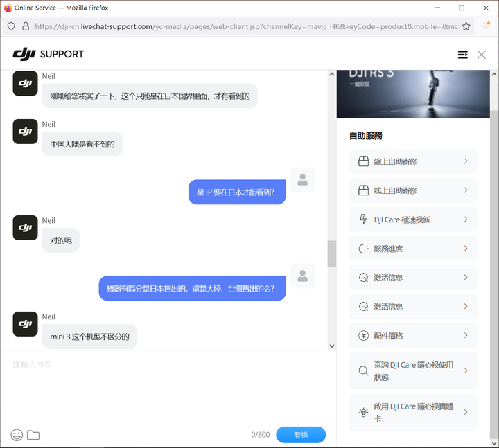Open 线上自助寄修 simplified item
Screen dimensions: 499x448
coord(413,190)
